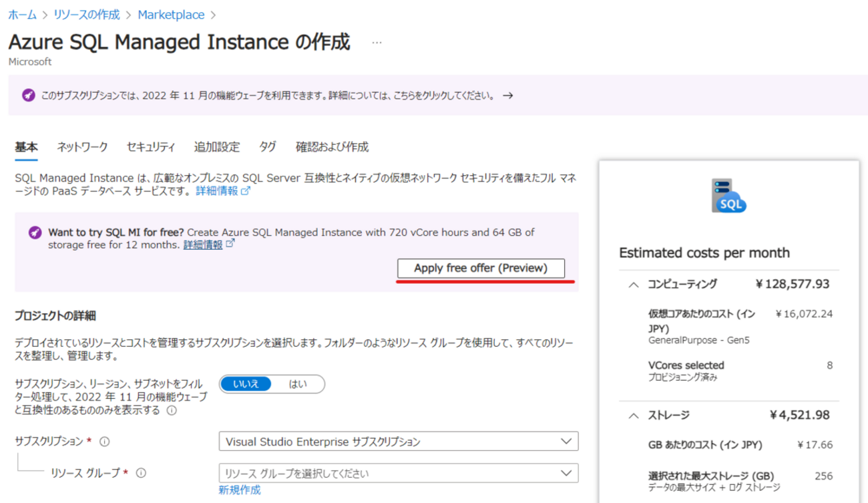The height and width of the screenshot is (503, 868).
Task: Go to リソースの作成 breadcrumb
Action: (x=87, y=13)
